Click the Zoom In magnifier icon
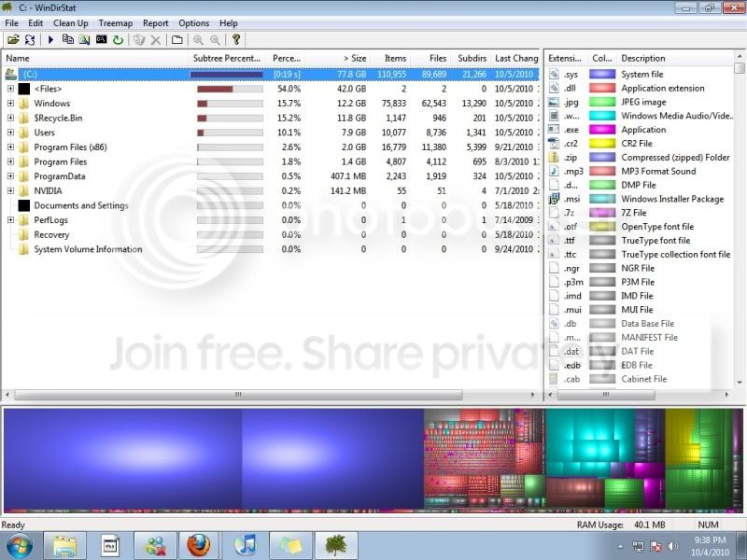This screenshot has width=747, height=560. (x=198, y=40)
